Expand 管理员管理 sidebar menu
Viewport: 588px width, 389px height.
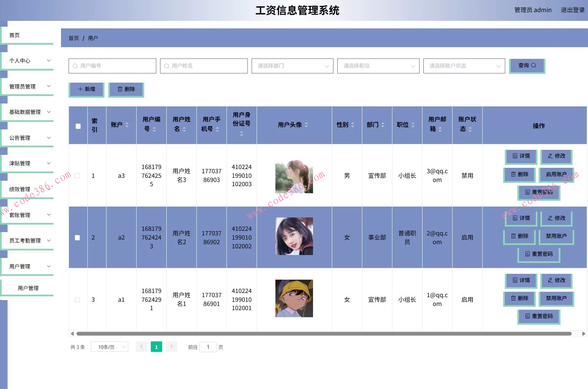point(28,86)
